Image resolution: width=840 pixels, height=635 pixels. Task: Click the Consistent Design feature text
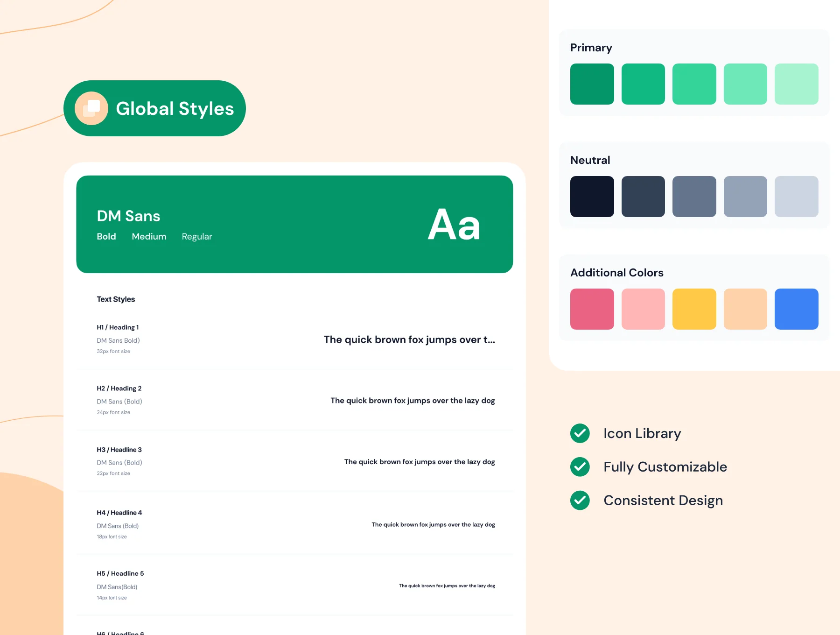tap(663, 501)
